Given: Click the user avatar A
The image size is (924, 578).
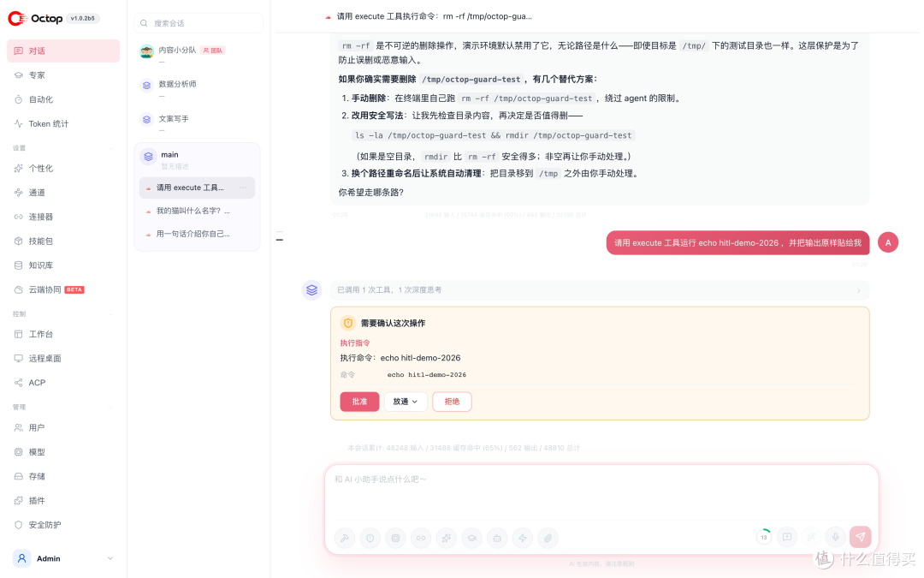Looking at the screenshot, I should 888,242.
